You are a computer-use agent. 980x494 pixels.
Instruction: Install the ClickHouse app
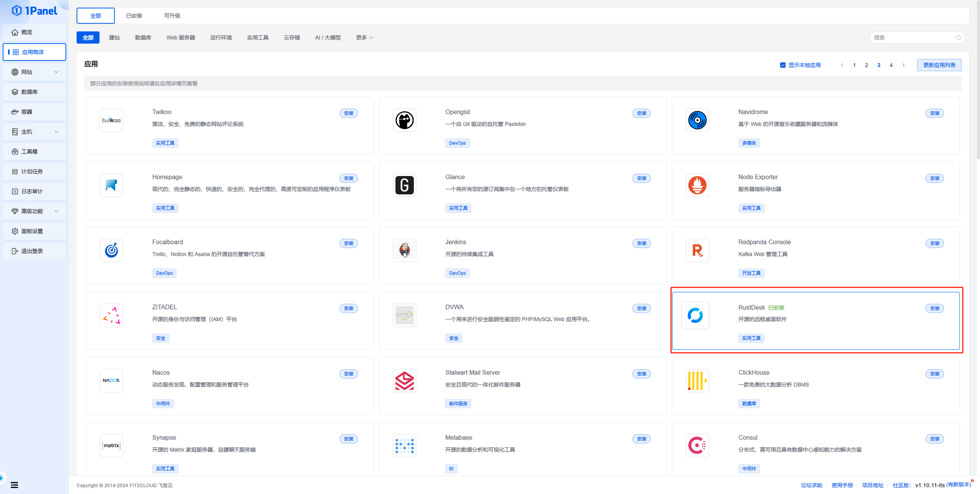click(935, 374)
